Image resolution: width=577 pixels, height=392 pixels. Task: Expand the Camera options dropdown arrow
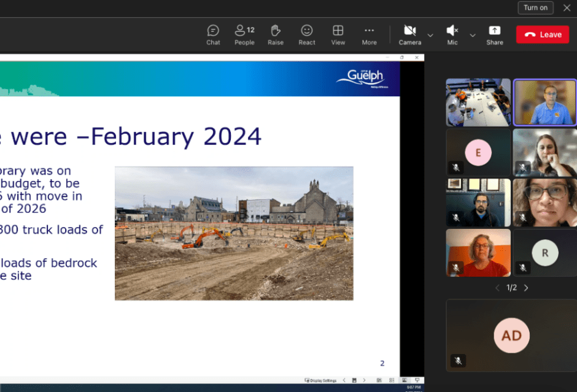point(430,35)
